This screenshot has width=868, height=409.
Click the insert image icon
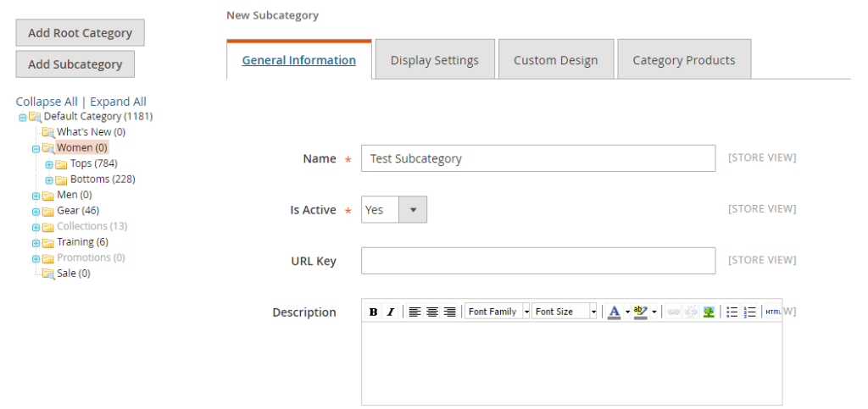tap(709, 312)
